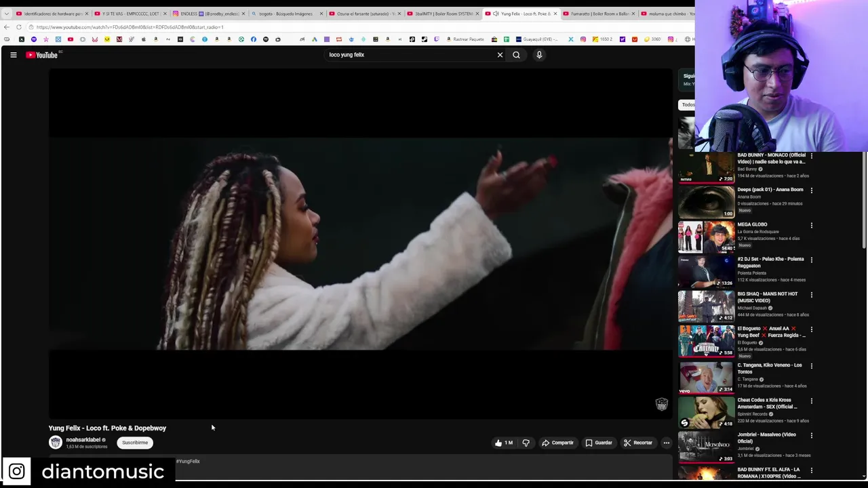Open options for El Bogueto video
Viewport: 868px width, 488px height.
point(811,329)
